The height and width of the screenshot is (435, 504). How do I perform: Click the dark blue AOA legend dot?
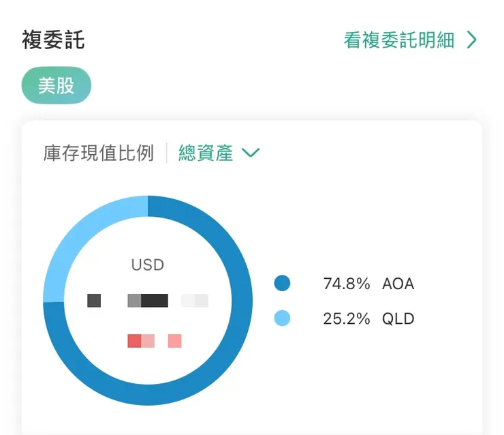[x=282, y=284]
